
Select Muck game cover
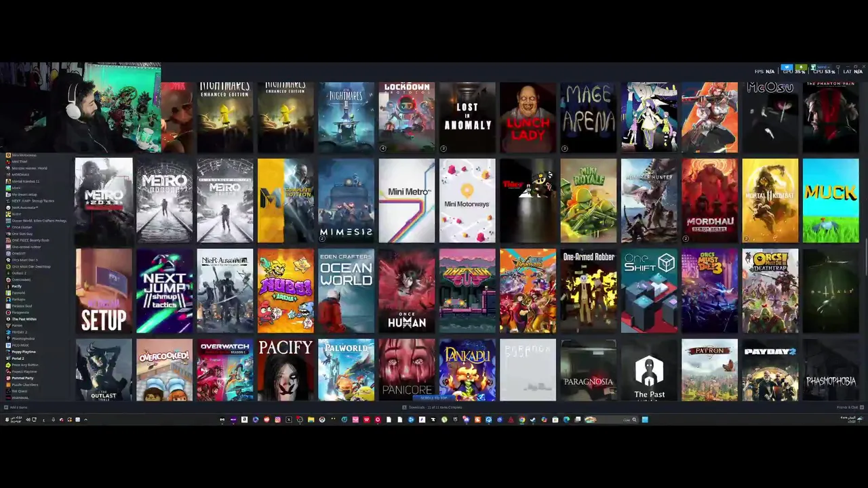(x=831, y=201)
